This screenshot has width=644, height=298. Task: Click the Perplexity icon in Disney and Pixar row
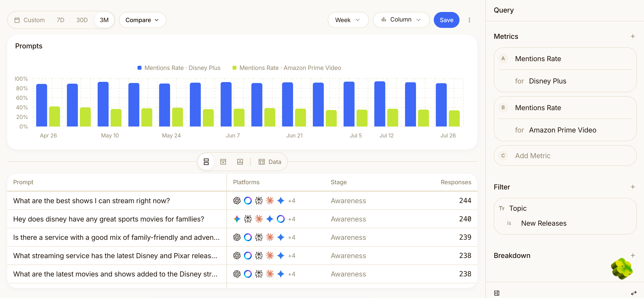pos(259,256)
